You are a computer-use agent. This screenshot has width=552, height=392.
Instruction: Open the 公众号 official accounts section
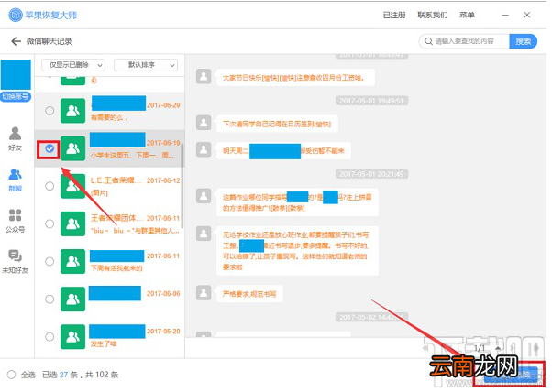15,221
